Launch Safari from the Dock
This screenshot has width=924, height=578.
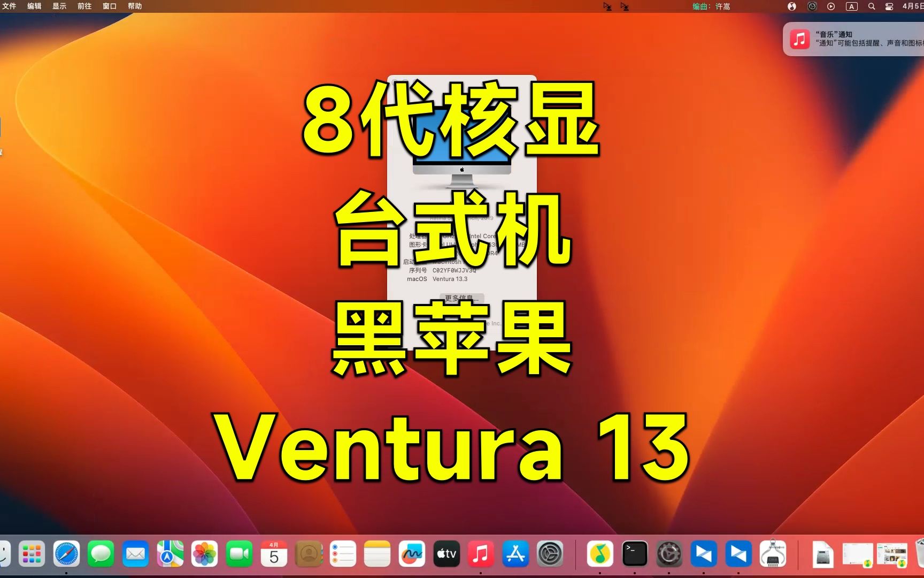[66, 554]
